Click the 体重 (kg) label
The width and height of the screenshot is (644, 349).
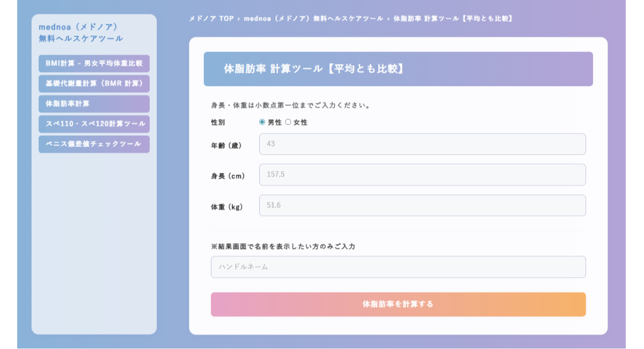pyautogui.click(x=227, y=207)
